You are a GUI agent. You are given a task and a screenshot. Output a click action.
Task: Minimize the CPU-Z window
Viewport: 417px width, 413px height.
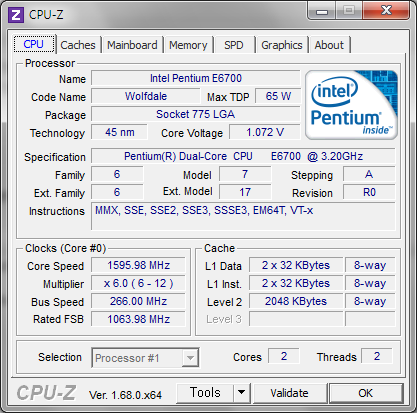[x=322, y=11]
